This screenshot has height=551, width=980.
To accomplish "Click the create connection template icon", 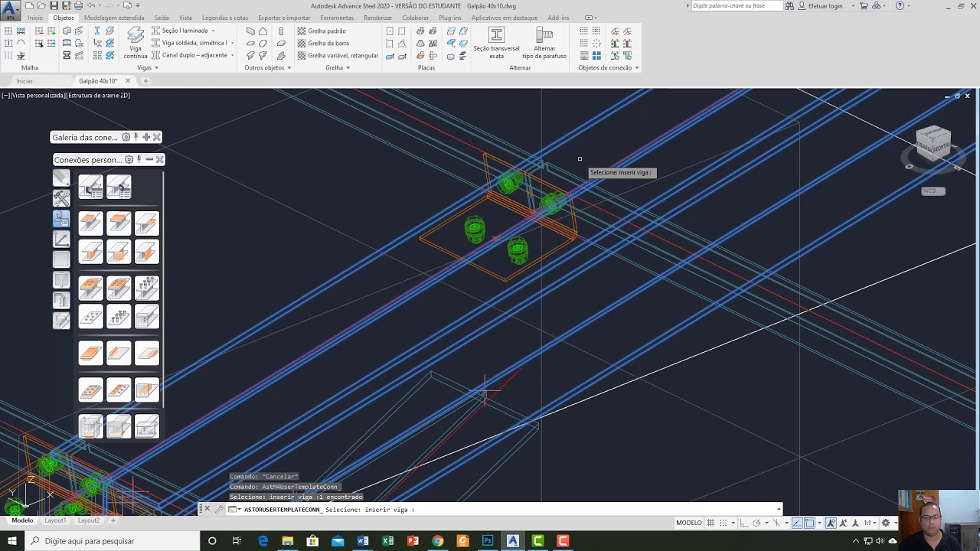I will 90,187.
